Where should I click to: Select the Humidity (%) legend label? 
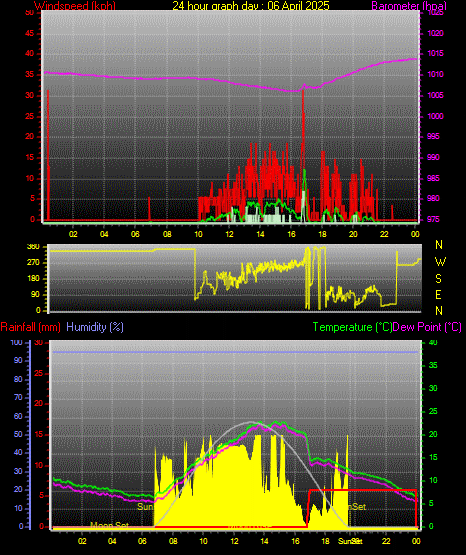coord(95,327)
